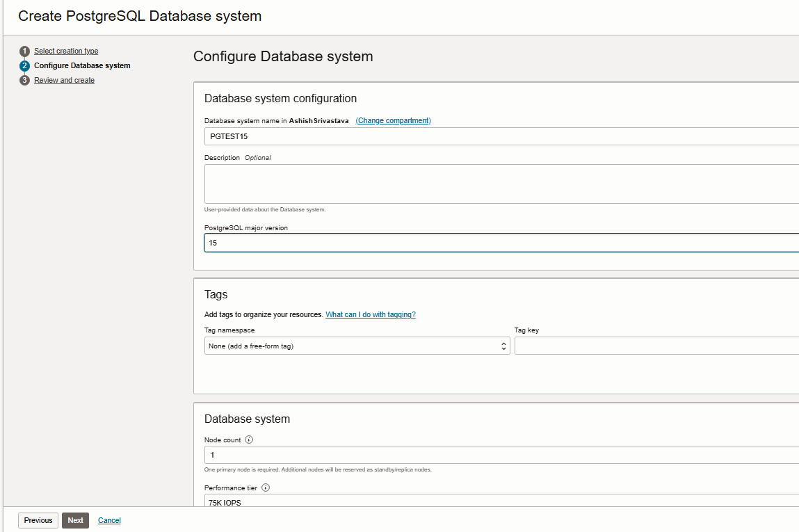
Task: Click the Next button
Action: 75,520
